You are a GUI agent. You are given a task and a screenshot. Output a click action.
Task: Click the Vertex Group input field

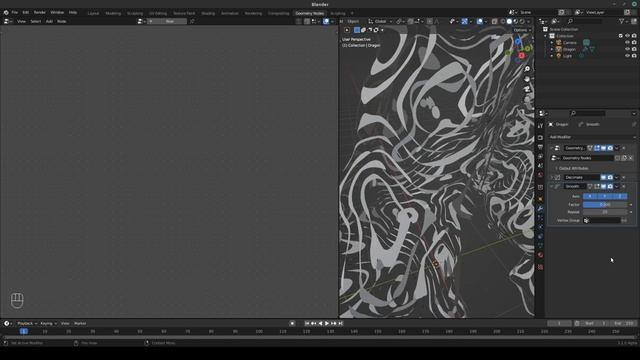point(602,220)
